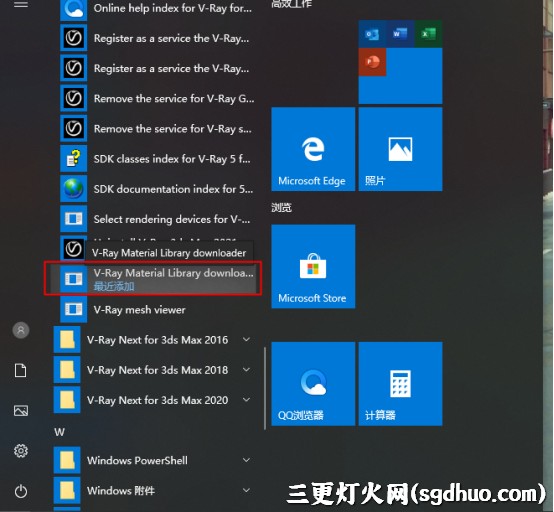Click the W letter group header

[60, 432]
